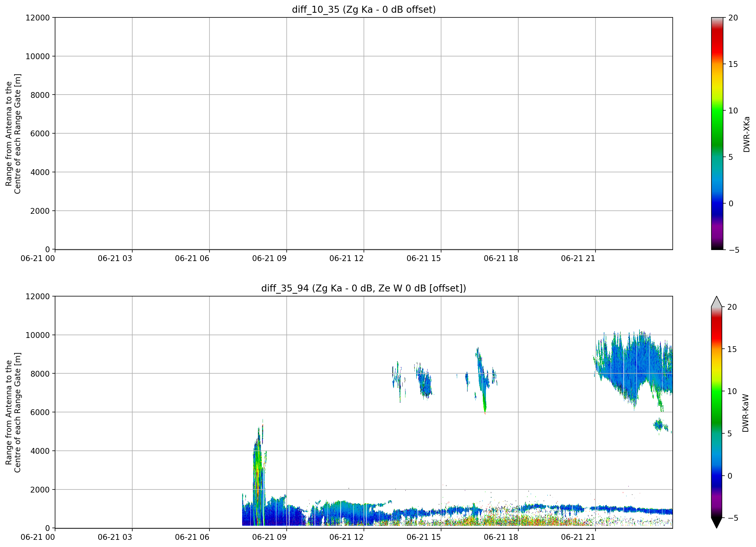
Task: Click tick label 0 on DWR-KaW colorbar
Action: (x=729, y=476)
